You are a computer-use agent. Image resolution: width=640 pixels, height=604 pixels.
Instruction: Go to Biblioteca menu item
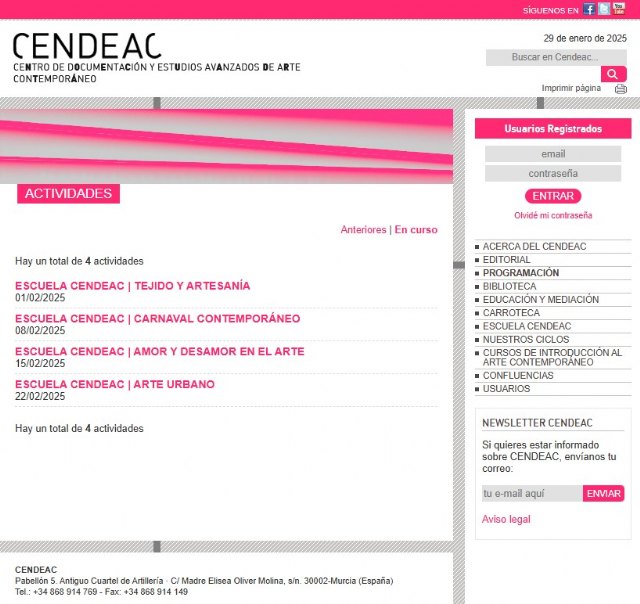coord(509,286)
